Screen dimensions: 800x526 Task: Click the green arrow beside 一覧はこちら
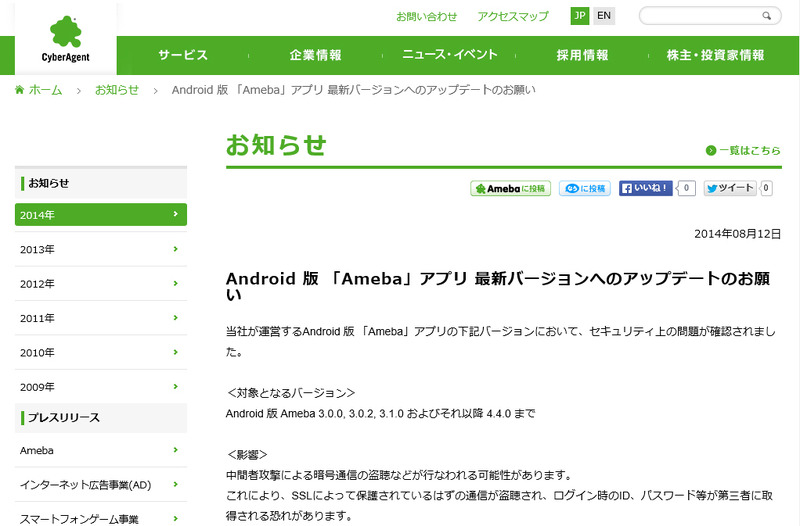(711, 151)
